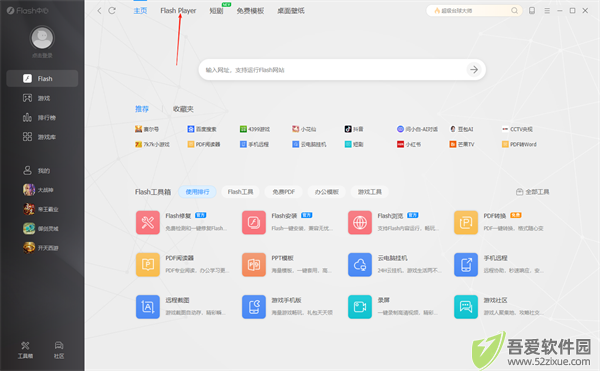The image size is (600, 371).
Task: Select the 收藏夹 favorites tab
Action: coord(183,109)
